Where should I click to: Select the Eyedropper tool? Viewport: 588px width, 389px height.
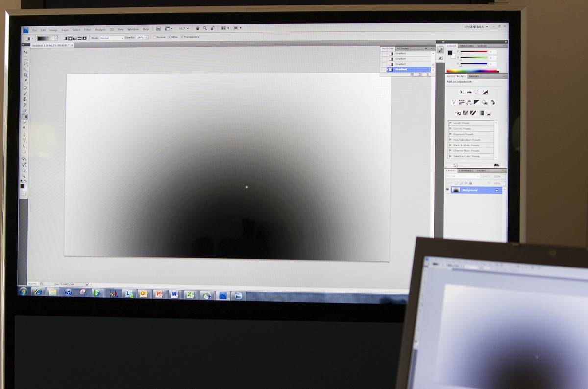tap(25, 81)
